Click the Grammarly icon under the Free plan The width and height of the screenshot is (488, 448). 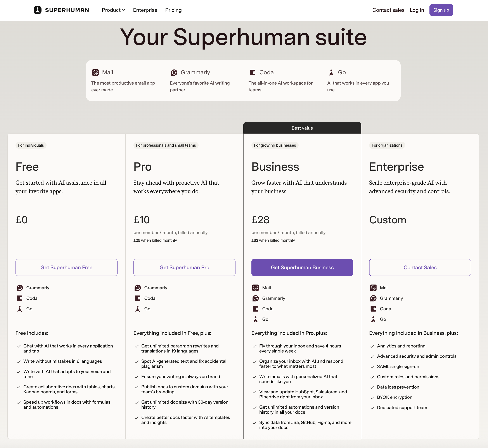(x=19, y=288)
